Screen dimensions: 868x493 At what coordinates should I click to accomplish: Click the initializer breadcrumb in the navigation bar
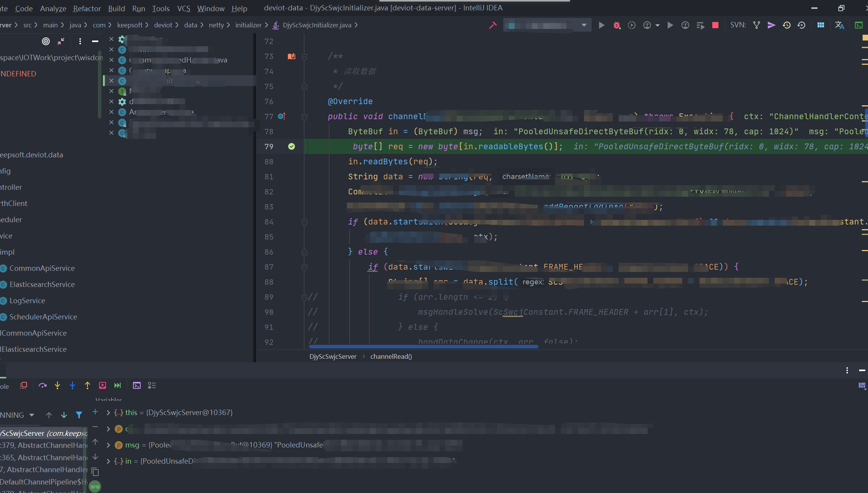click(248, 25)
